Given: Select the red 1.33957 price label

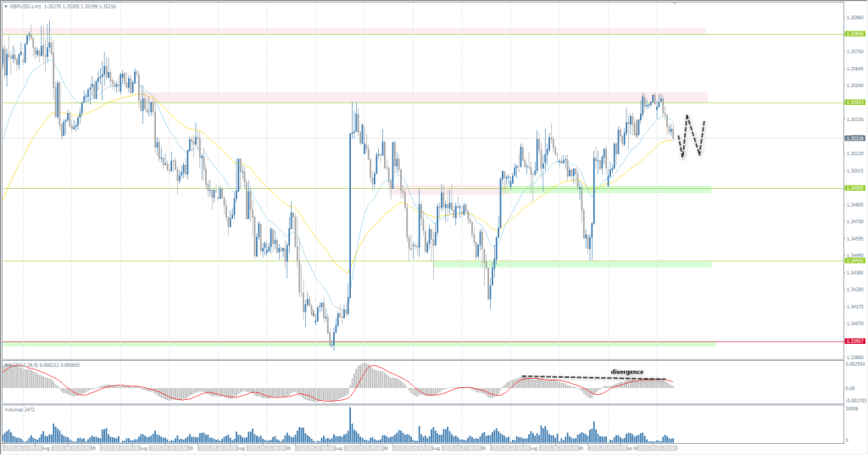Looking at the screenshot, I should coord(854,341).
